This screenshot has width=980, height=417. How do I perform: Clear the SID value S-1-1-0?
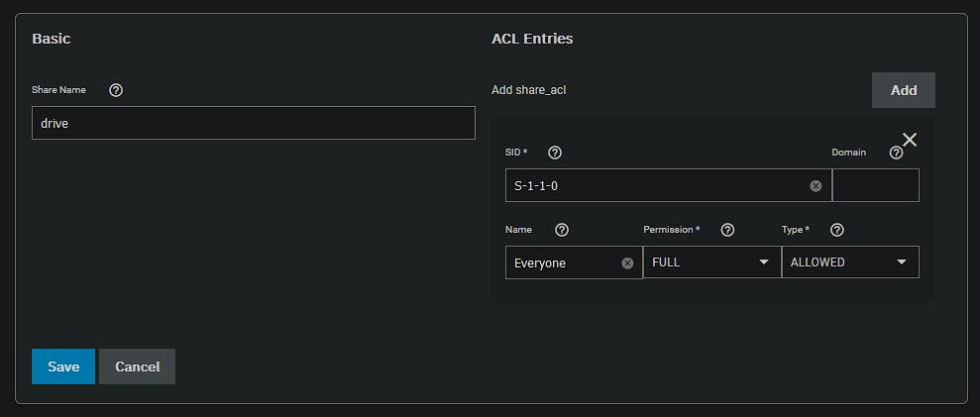[816, 185]
